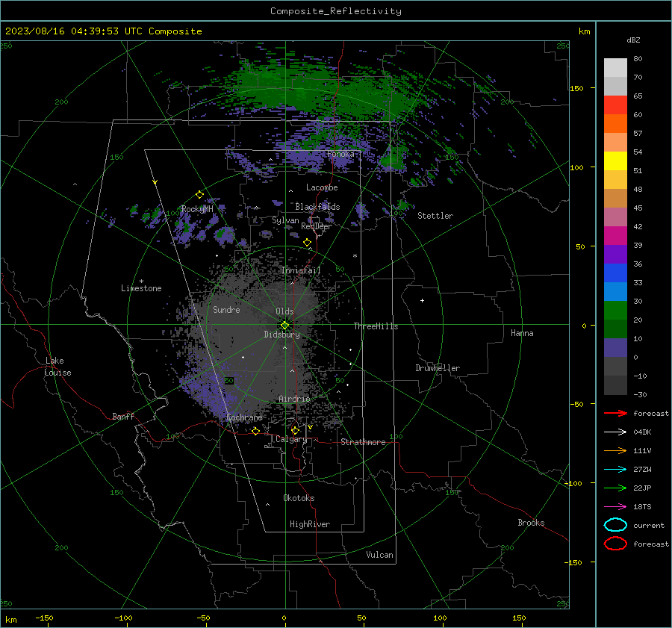
Task: Click the ThreeHills city label
Action: [x=376, y=326]
